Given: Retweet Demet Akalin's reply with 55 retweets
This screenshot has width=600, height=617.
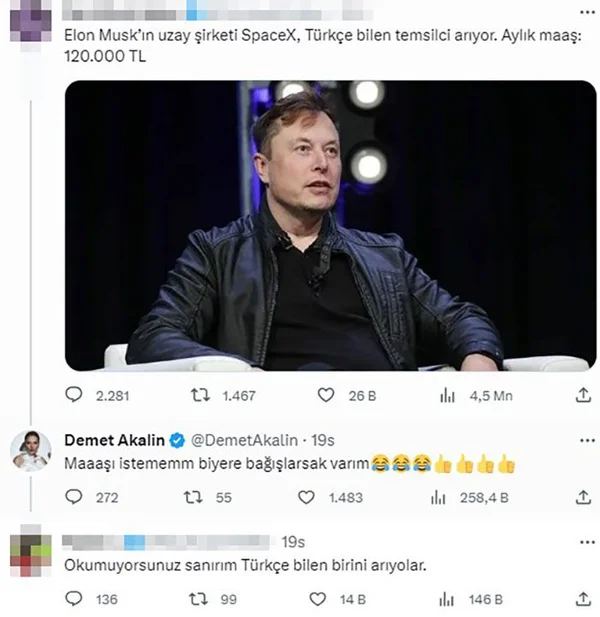Looking at the screenshot, I should 193,497.
